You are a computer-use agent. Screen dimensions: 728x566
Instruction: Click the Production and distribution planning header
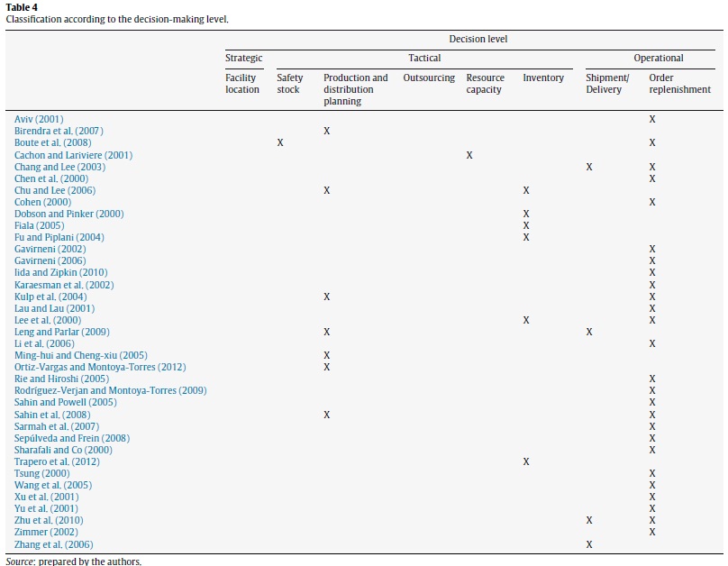pyautogui.click(x=355, y=89)
